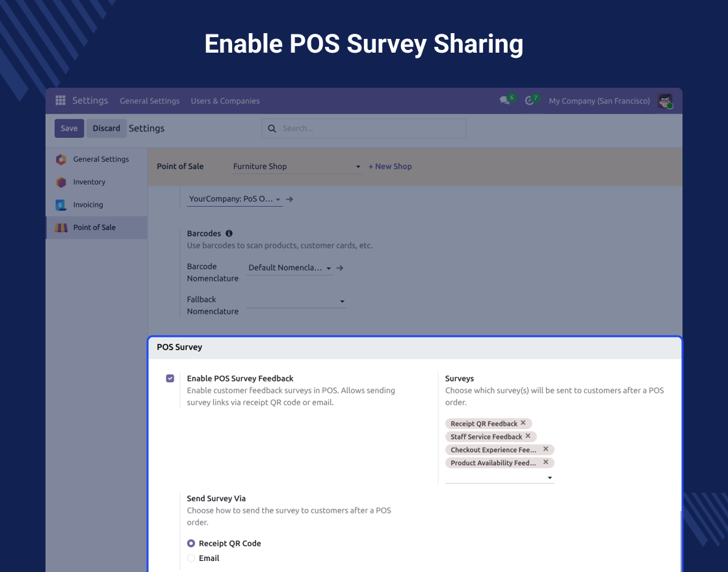Click the user avatar picture
728x572 pixels.
click(665, 101)
